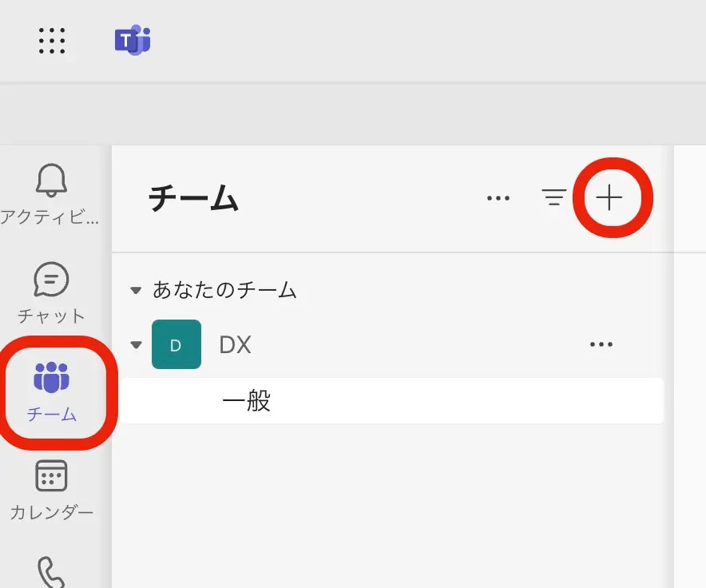The width and height of the screenshot is (706, 588).
Task: Open the app launcher waffle grid
Action: tap(52, 40)
